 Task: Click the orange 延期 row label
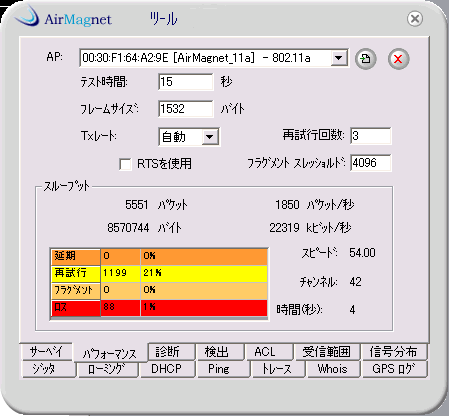[76, 256]
